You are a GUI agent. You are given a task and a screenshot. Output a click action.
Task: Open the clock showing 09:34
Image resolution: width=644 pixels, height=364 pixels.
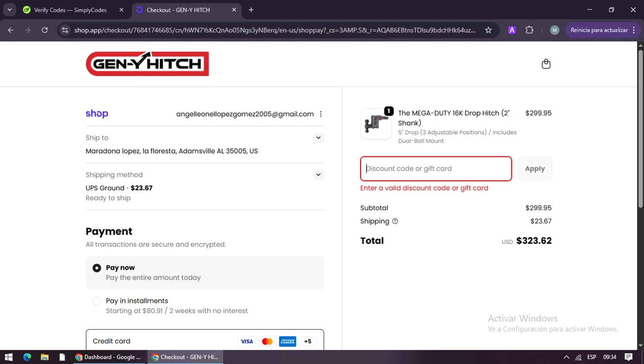[610, 357]
